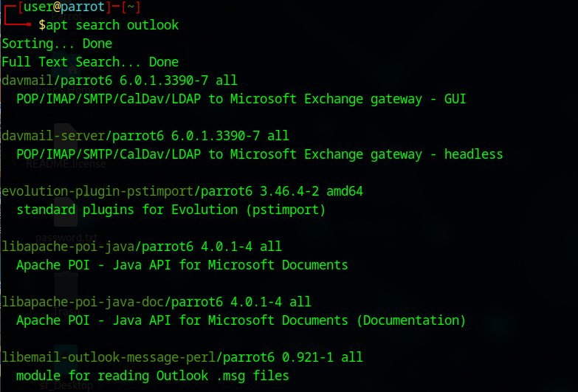Click "standard plugins for Evolution (pstimport)" text

171,210
